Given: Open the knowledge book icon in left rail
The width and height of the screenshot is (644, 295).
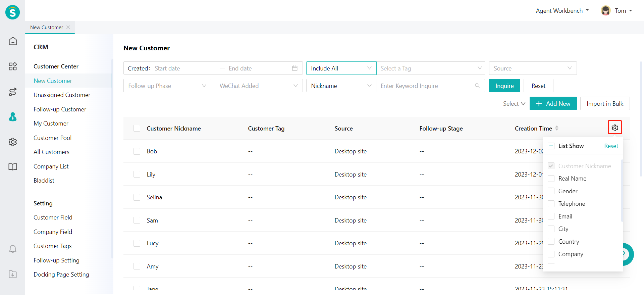Looking at the screenshot, I should (x=13, y=167).
